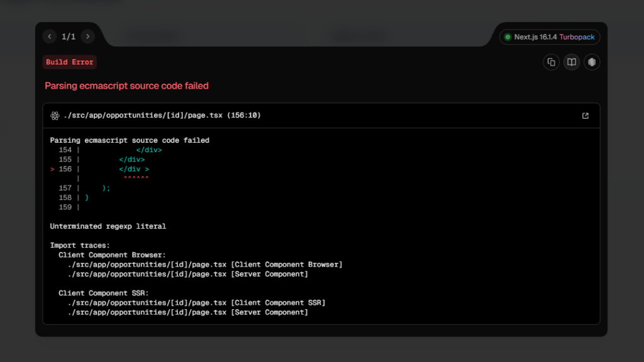Click the Unterminated regexp literal message

tap(108, 226)
